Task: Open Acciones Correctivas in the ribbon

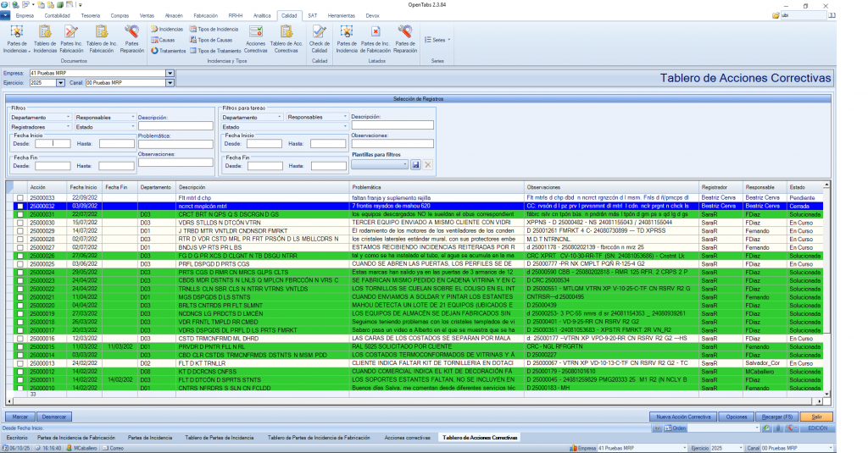Action: [255, 36]
